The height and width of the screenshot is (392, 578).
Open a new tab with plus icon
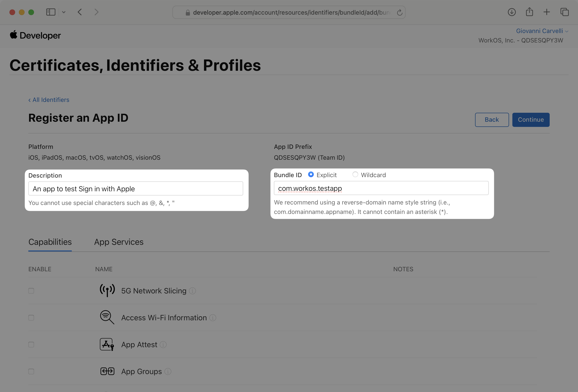547,12
